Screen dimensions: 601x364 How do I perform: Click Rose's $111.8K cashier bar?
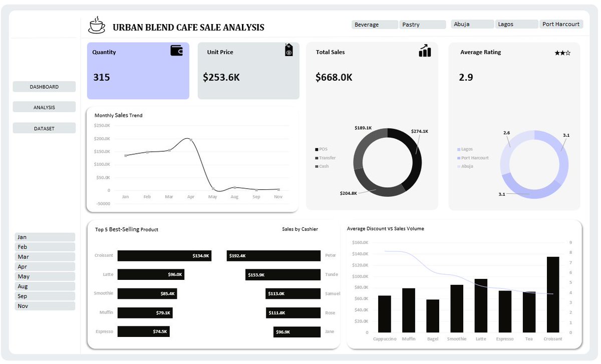293,313
